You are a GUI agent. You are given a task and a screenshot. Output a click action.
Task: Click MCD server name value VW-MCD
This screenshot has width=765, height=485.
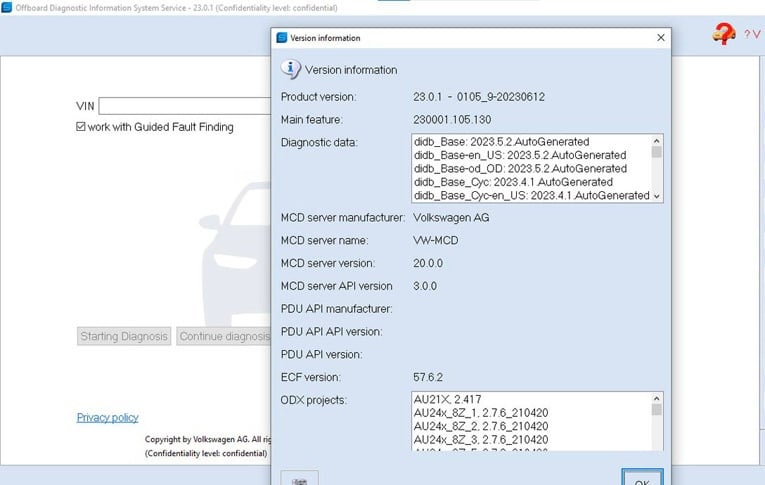point(436,241)
